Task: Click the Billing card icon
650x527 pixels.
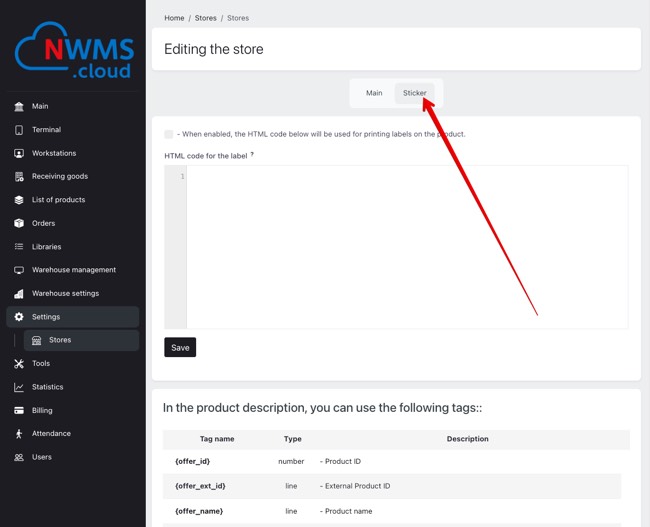Action: point(19,410)
